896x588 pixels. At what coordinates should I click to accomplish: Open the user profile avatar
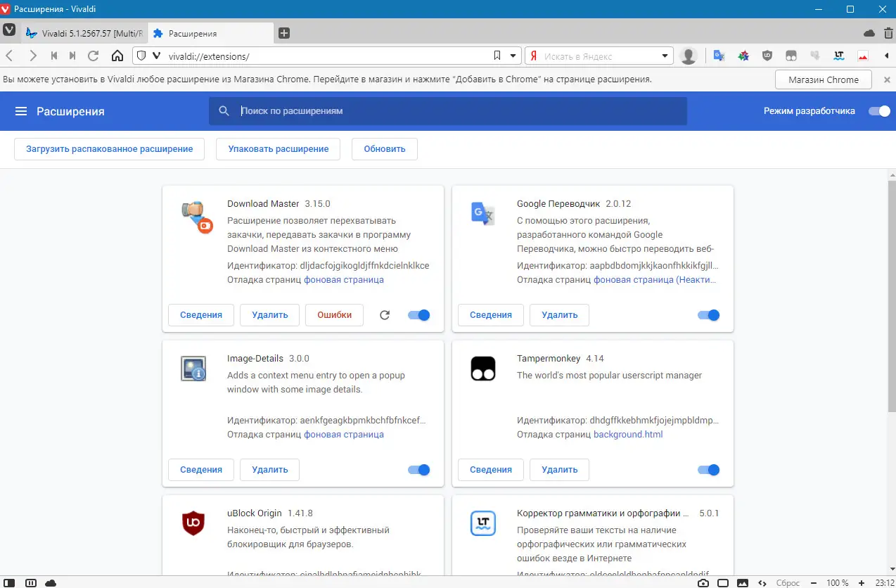coord(689,56)
